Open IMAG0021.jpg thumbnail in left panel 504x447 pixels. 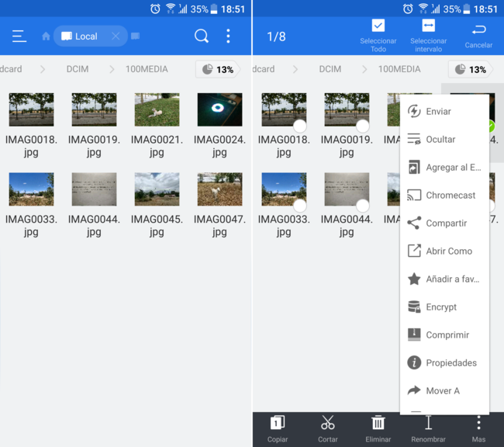tap(157, 110)
